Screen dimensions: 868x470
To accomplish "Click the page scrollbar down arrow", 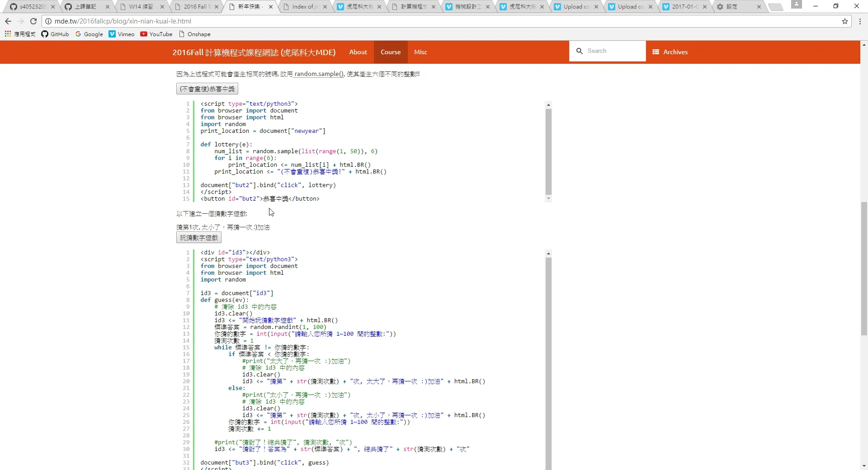I will click(x=864, y=466).
